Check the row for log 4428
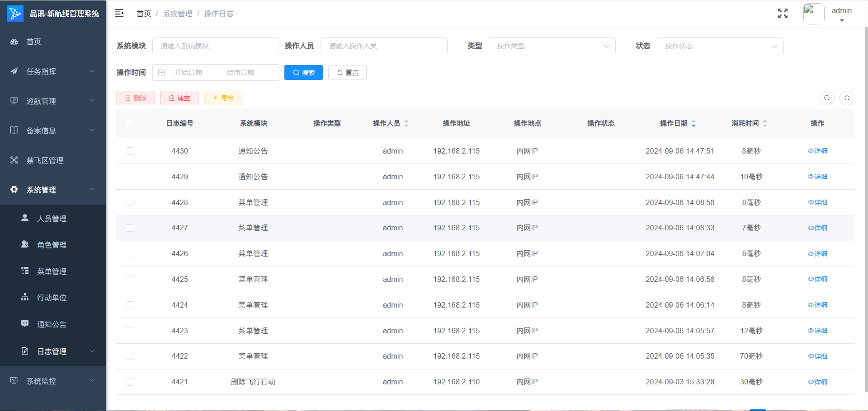This screenshot has height=411, width=868. click(130, 202)
